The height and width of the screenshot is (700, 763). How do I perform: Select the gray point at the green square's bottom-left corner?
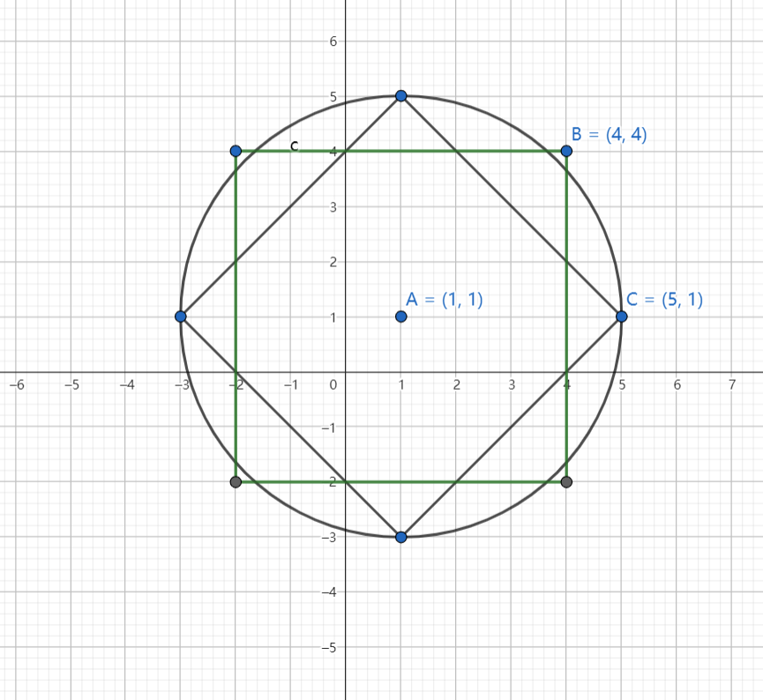pyautogui.click(x=236, y=482)
